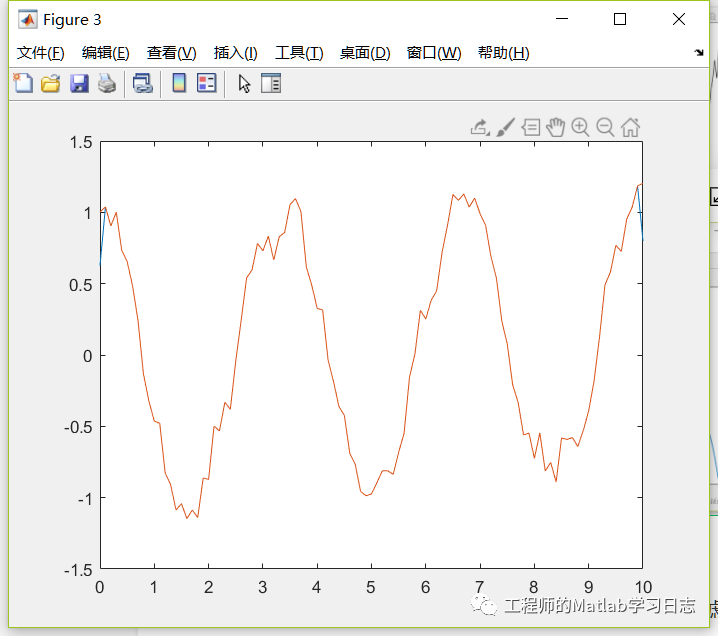Close the Figure 3 window

tap(679, 19)
